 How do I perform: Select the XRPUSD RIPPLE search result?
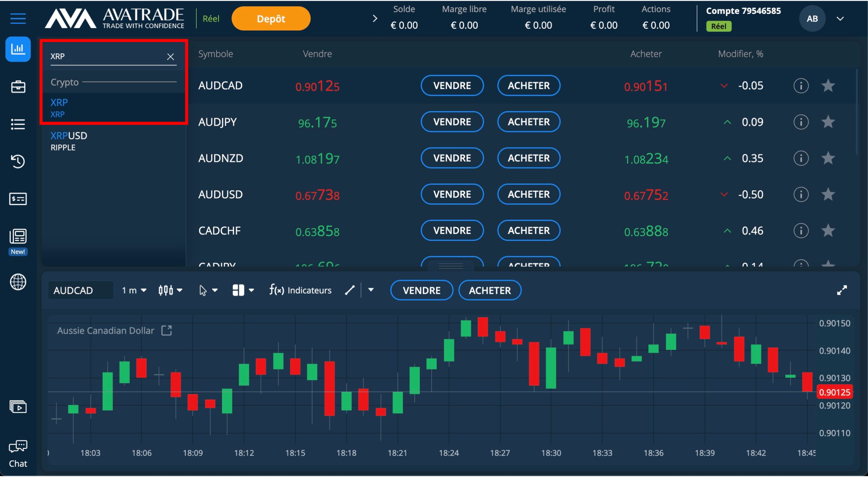tap(114, 141)
